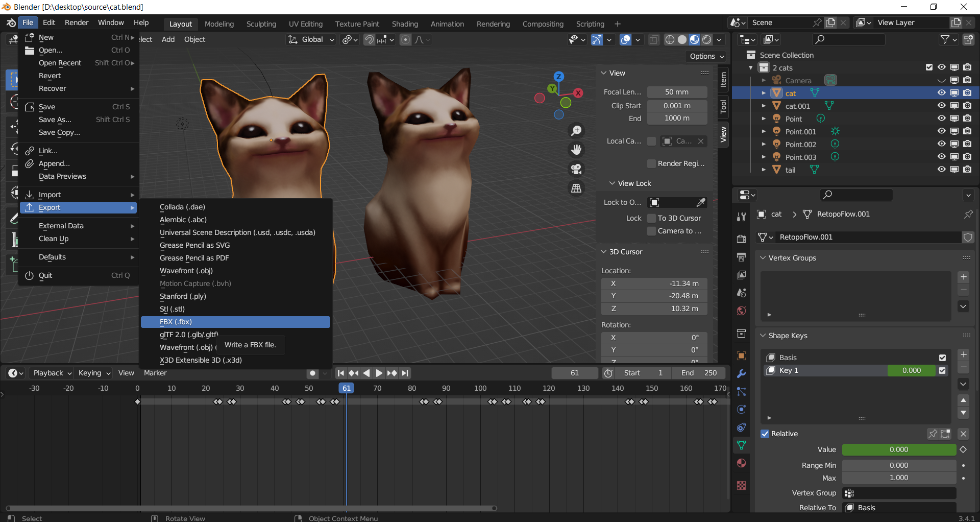Jump to next keyframe button
The image size is (980, 522).
392,373
